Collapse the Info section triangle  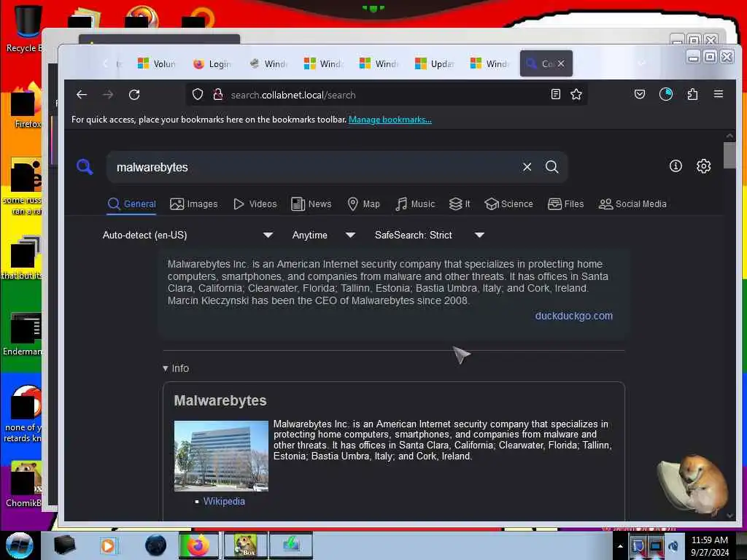click(x=166, y=368)
